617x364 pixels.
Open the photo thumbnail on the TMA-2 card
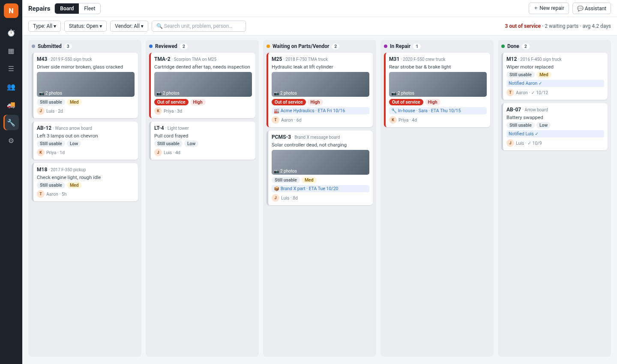pos(203,84)
